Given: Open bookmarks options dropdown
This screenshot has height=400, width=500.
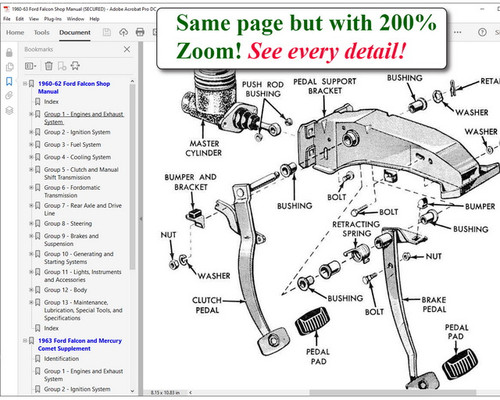Looking at the screenshot, I should tap(30, 66).
